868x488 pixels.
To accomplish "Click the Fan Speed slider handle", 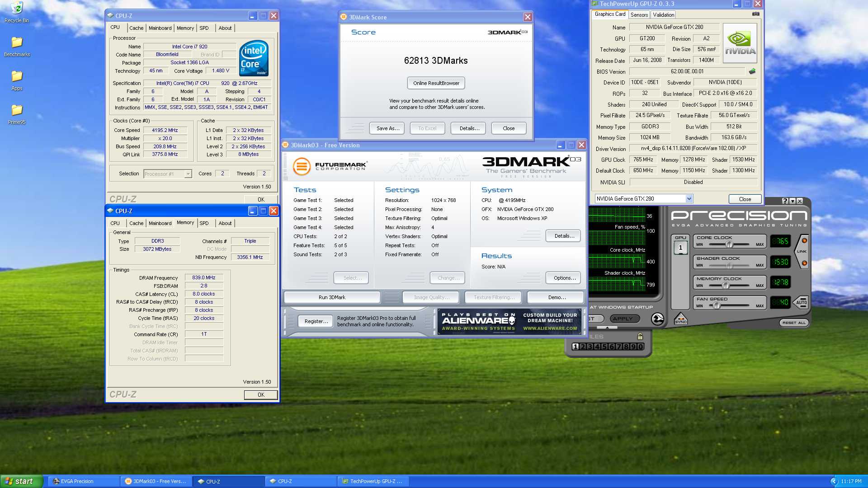I will pos(717,306).
